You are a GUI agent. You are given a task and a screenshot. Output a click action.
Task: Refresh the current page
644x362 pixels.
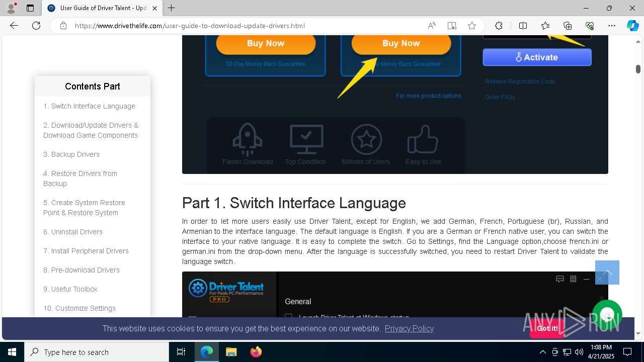(36, 26)
